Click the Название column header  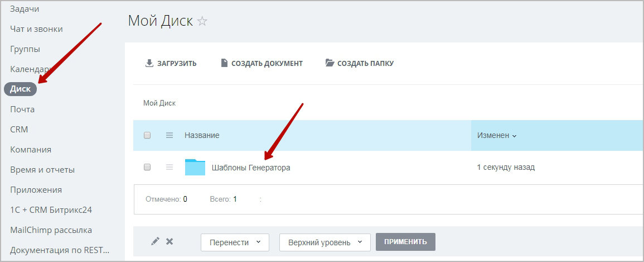[x=202, y=135]
